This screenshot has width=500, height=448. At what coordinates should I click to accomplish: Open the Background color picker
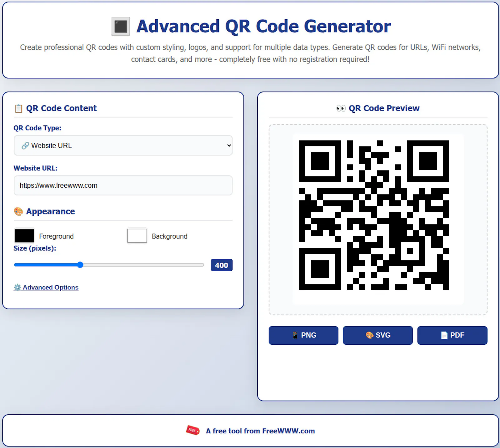tap(137, 236)
